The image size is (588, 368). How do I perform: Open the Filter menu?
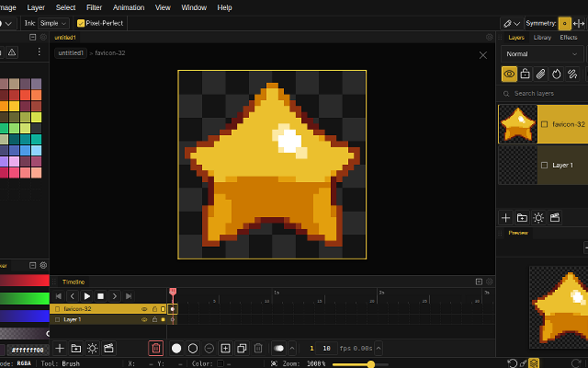pos(94,7)
